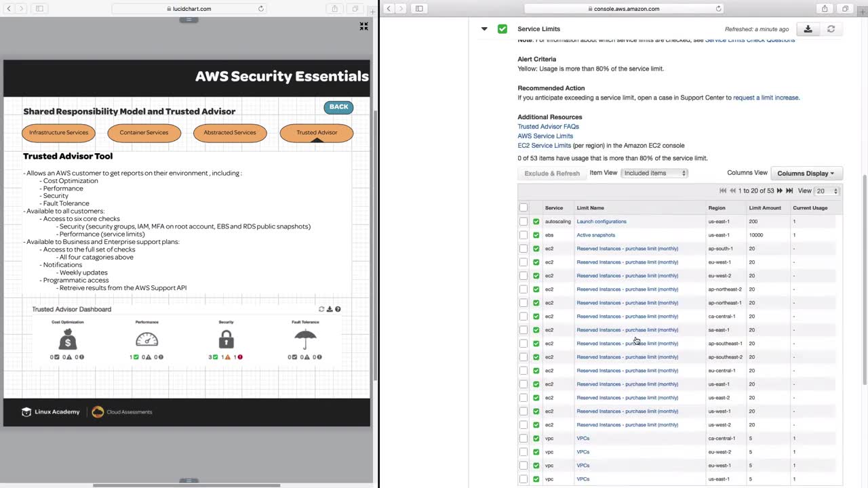The height and width of the screenshot is (488, 868).
Task: Click the Security padlock icon
Action: click(226, 338)
